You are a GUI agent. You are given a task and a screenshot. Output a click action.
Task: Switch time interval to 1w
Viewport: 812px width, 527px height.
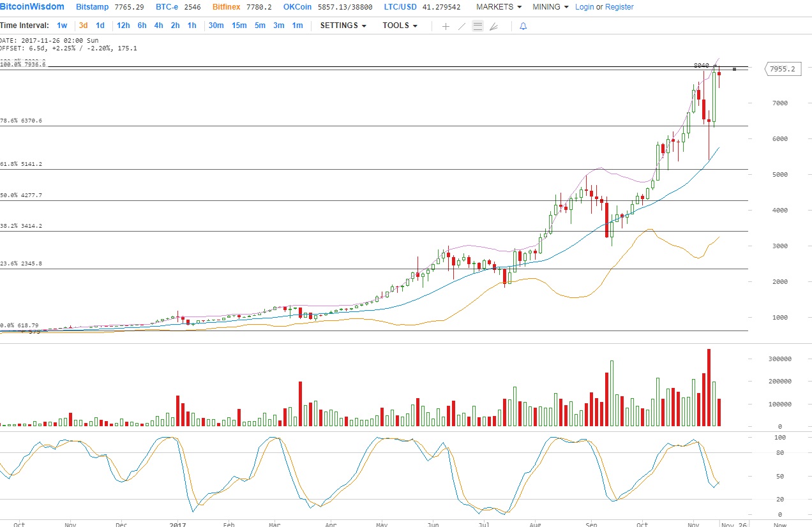pos(62,26)
